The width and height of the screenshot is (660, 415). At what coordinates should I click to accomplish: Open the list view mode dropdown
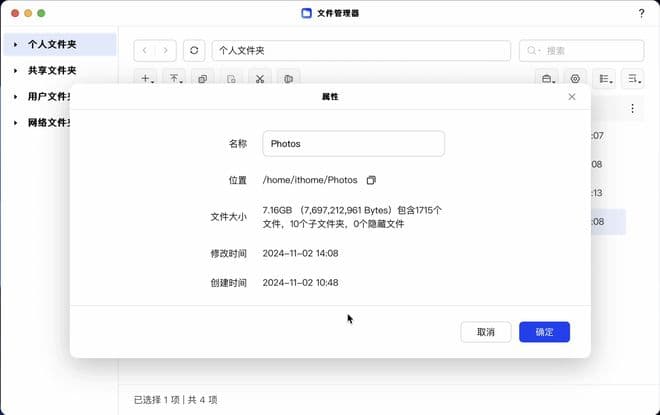(x=604, y=78)
